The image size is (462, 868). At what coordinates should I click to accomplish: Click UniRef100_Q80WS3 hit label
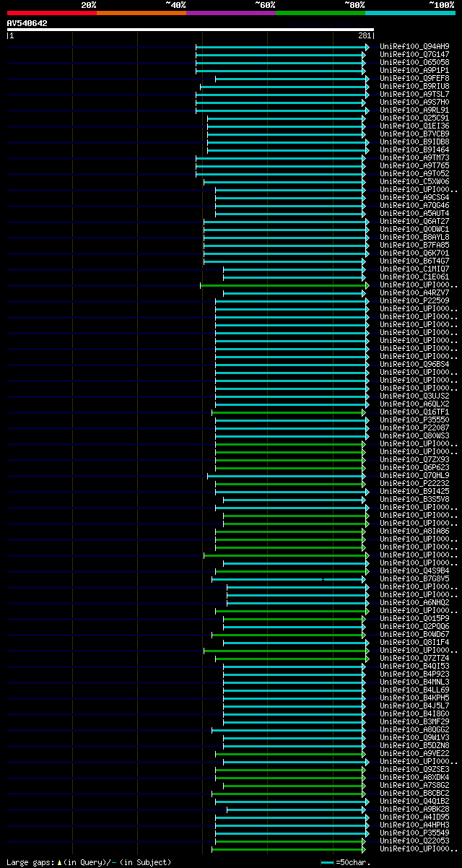pyautogui.click(x=414, y=435)
